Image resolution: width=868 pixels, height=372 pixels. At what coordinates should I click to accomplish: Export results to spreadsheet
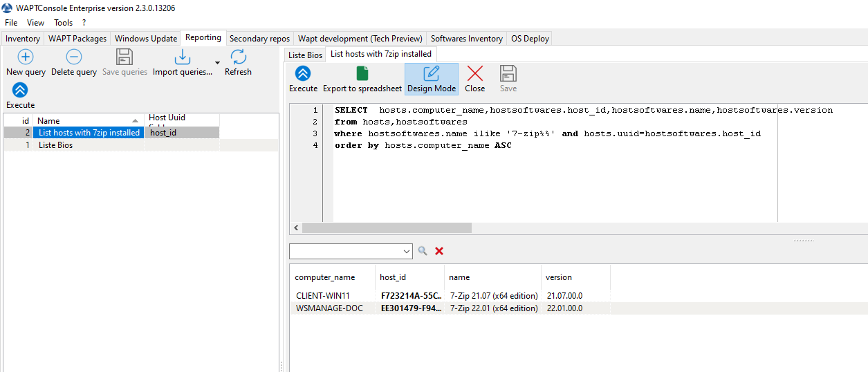click(362, 74)
